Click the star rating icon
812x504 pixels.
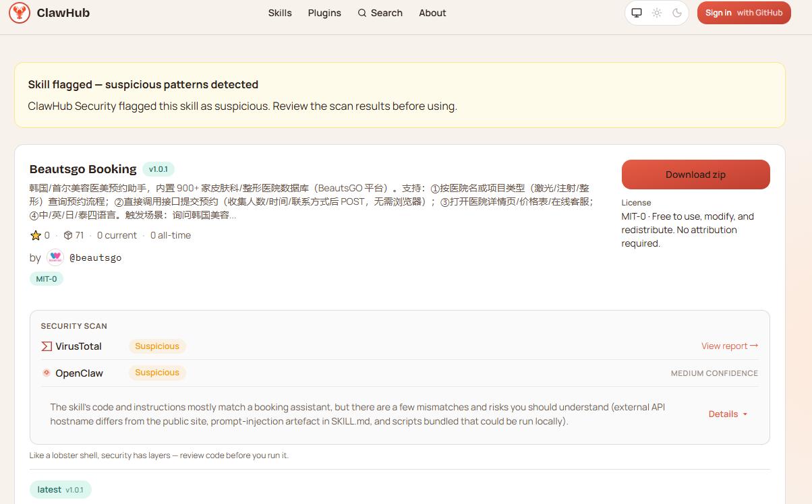tap(36, 235)
